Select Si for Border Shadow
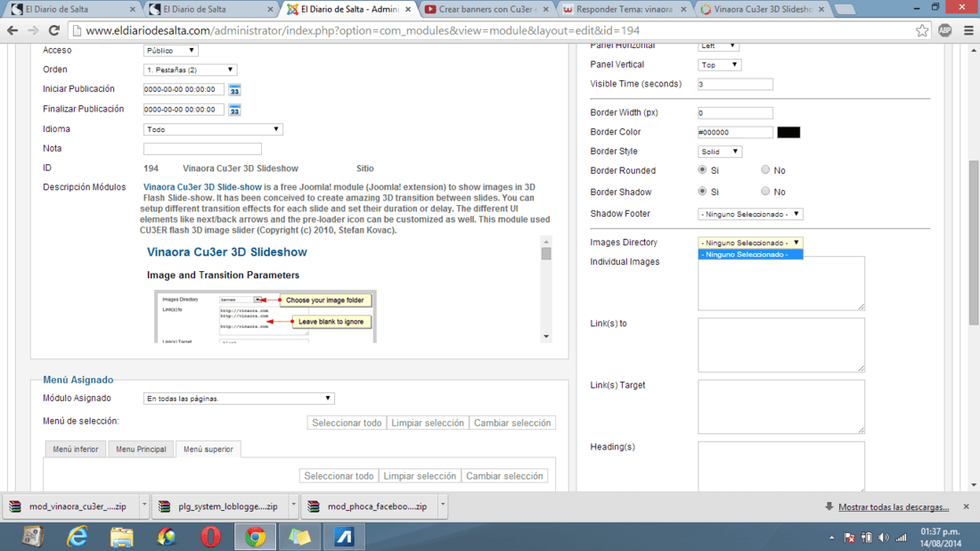The height and width of the screenshot is (551, 980). (703, 191)
